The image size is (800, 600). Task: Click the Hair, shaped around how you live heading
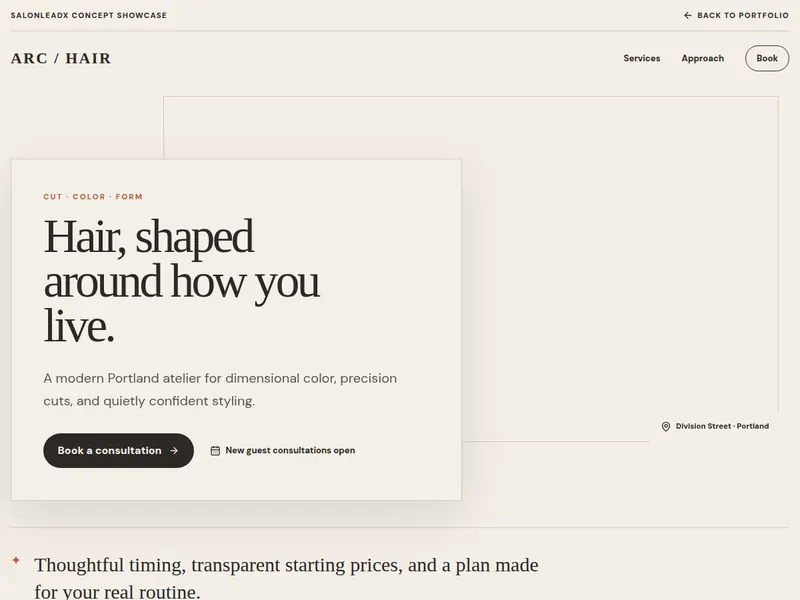tap(182, 281)
